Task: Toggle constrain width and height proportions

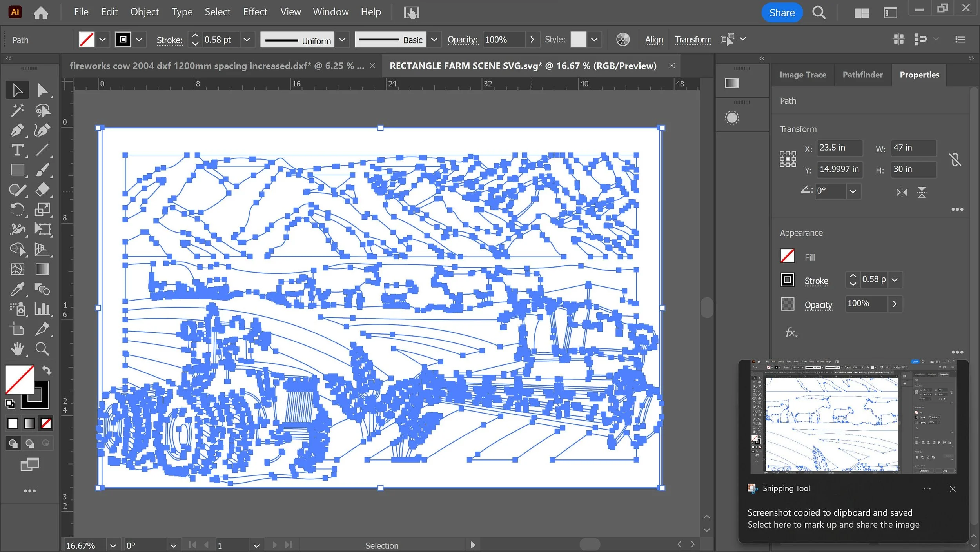Action: tap(955, 159)
